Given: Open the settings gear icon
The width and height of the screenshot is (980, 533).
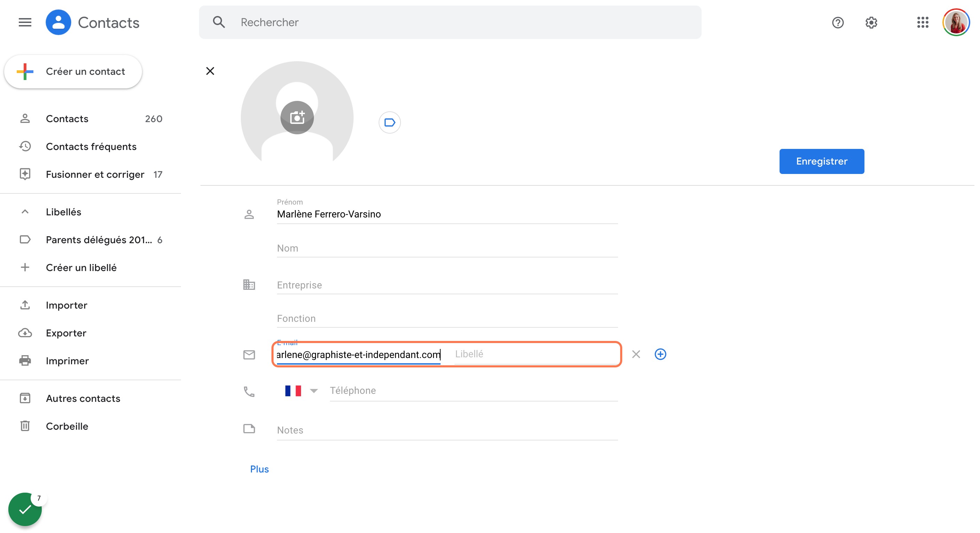Looking at the screenshot, I should pos(871,23).
